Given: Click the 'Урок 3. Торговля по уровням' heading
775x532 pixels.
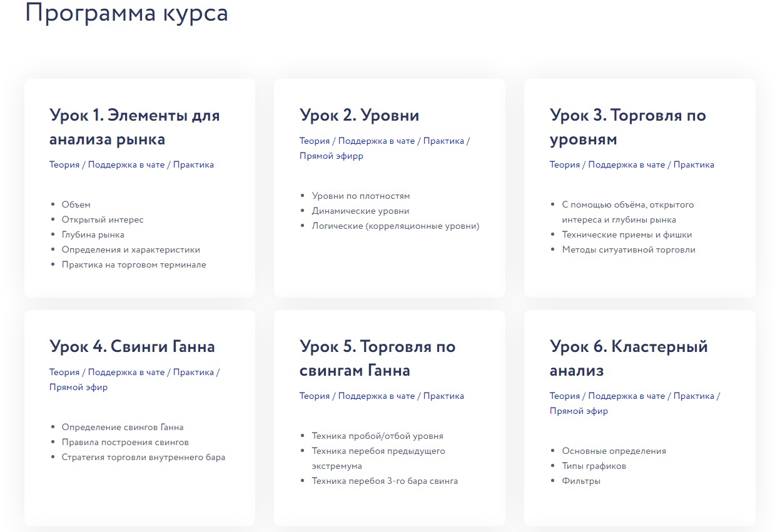Looking at the screenshot, I should pyautogui.click(x=627, y=127).
